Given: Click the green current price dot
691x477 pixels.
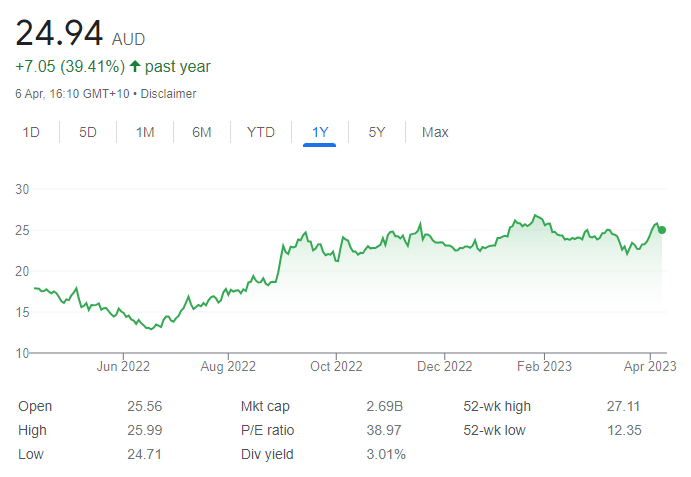Looking at the screenshot, I should pyautogui.click(x=662, y=230).
